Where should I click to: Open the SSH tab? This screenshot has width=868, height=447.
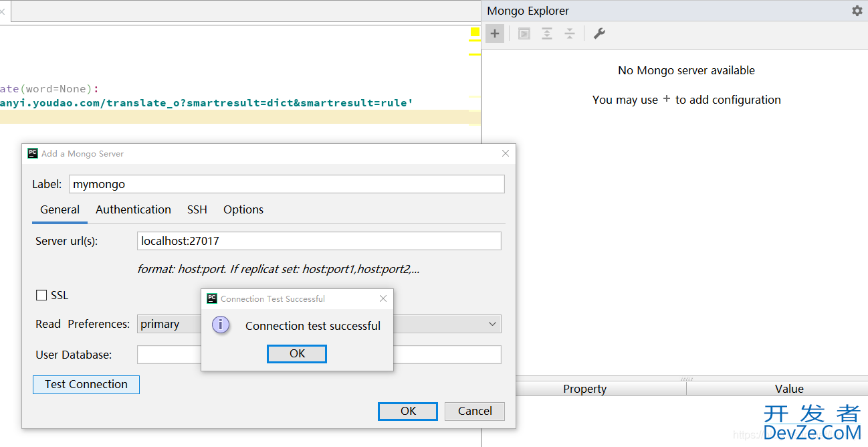tap(197, 209)
